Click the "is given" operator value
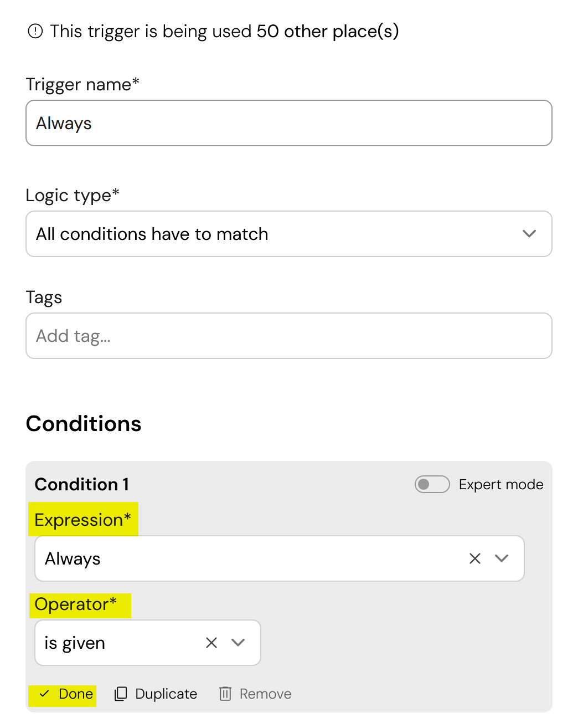The width and height of the screenshot is (578, 728). (x=75, y=643)
